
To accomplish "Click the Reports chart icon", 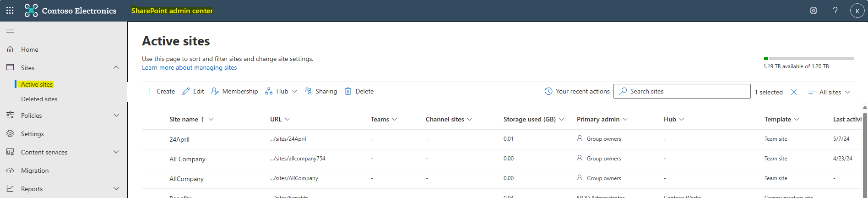I will 10,188.
